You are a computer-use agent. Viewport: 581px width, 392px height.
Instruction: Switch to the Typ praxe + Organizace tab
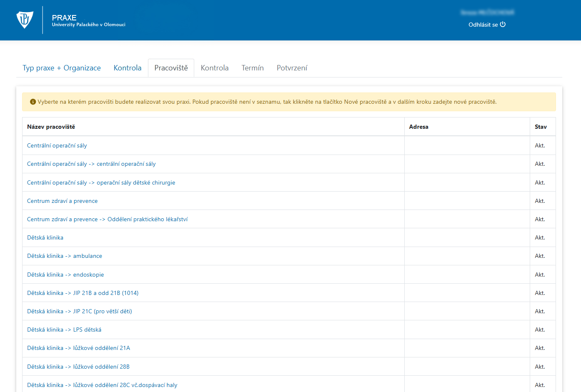(x=62, y=68)
